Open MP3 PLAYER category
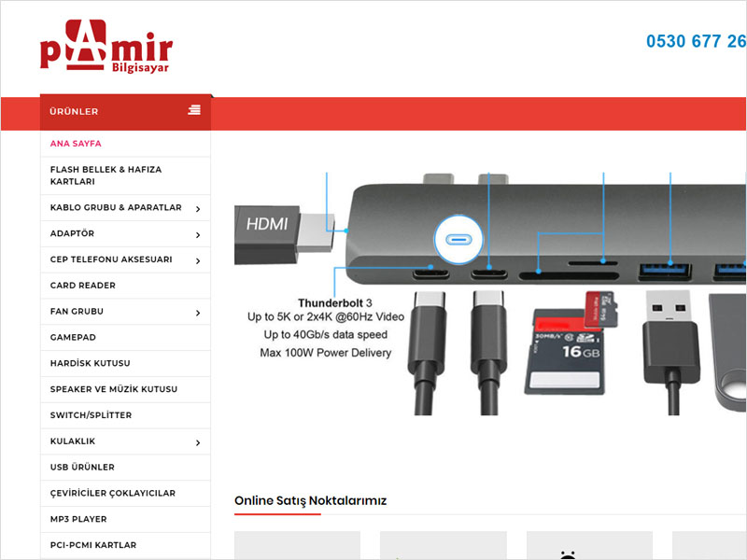 78,519
